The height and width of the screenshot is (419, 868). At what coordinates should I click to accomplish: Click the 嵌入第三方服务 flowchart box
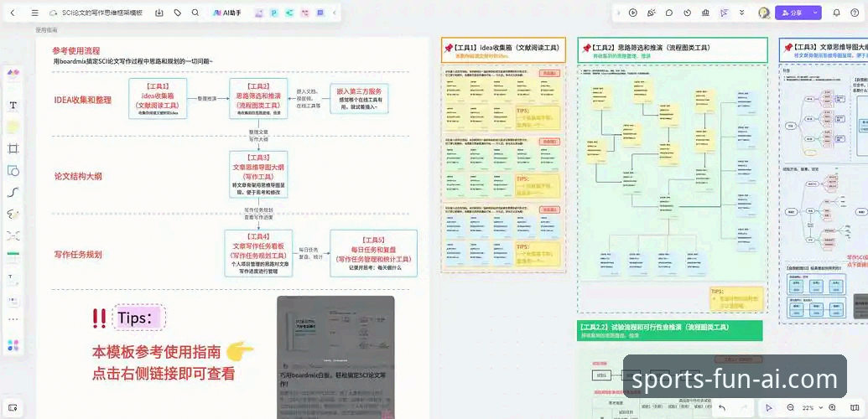359,99
